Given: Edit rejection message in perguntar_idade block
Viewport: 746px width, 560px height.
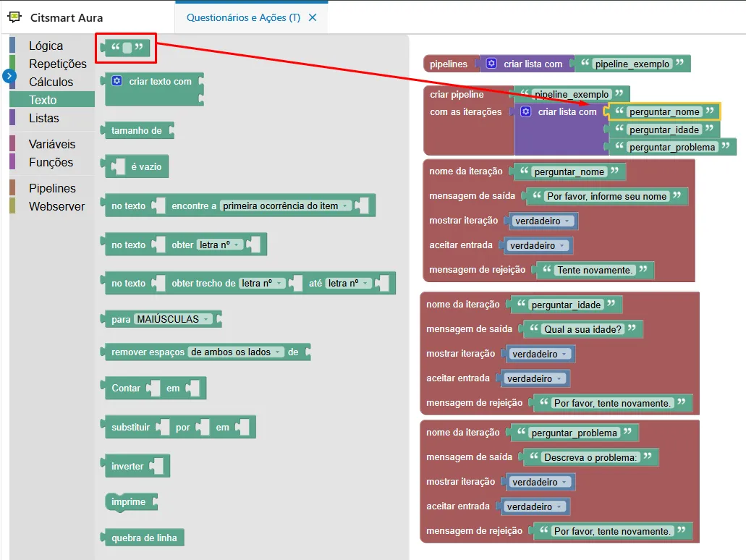Looking at the screenshot, I should tap(612, 404).
